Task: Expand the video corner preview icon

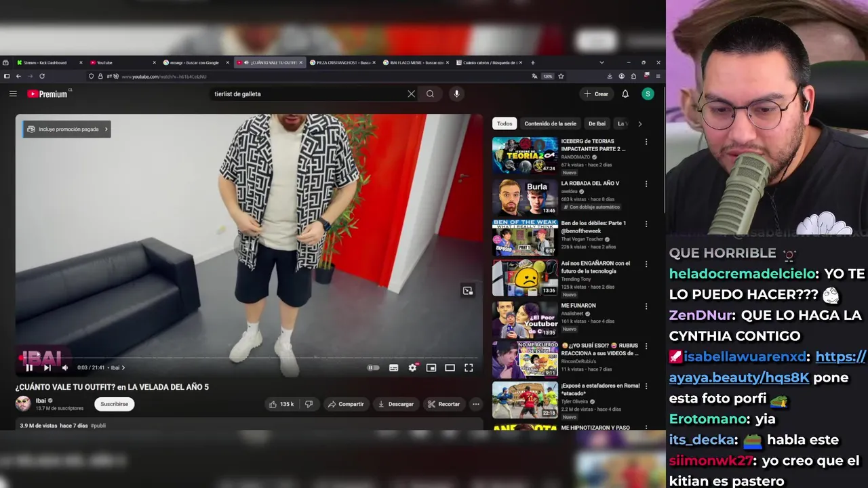Action: point(468,291)
